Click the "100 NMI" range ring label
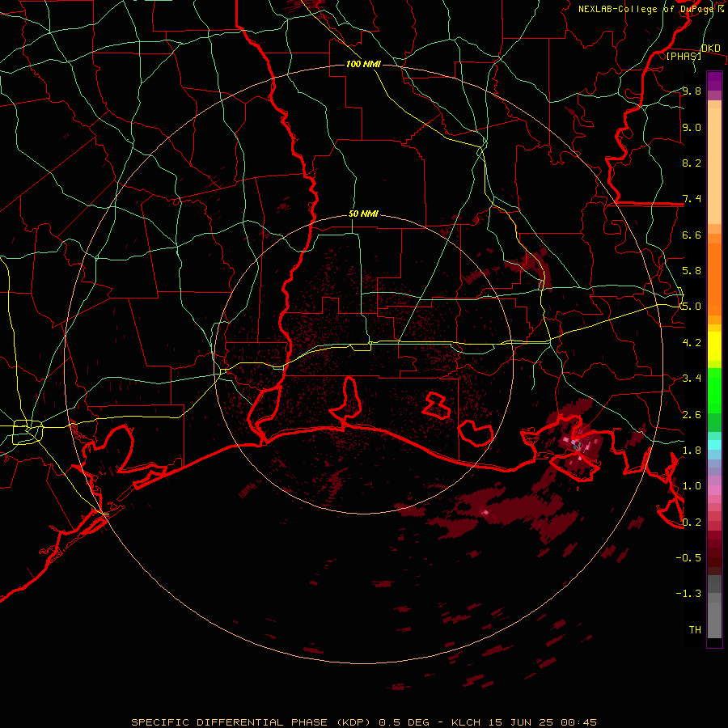This screenshot has width=728, height=728. (x=363, y=64)
